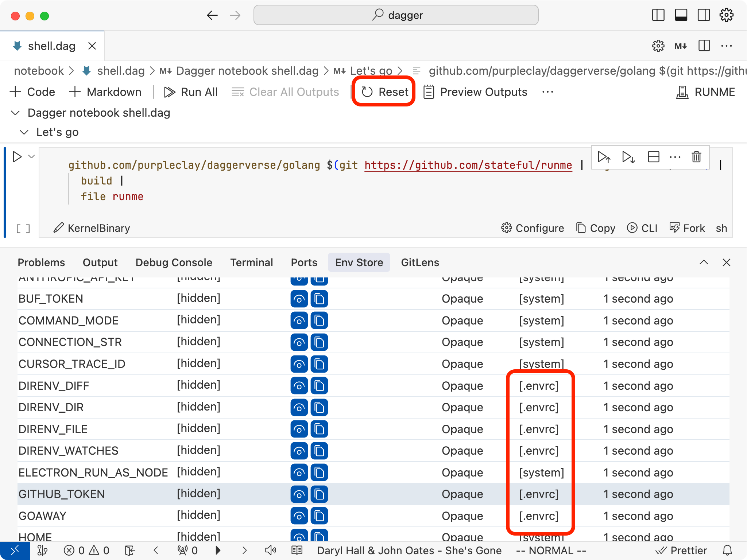
Task: Unmask the CONNECTION_STR value
Action: point(299,342)
